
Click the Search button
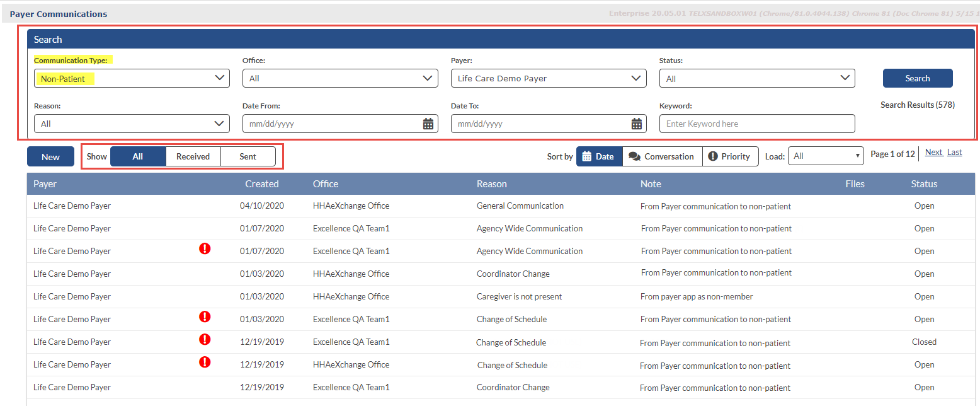coord(918,78)
